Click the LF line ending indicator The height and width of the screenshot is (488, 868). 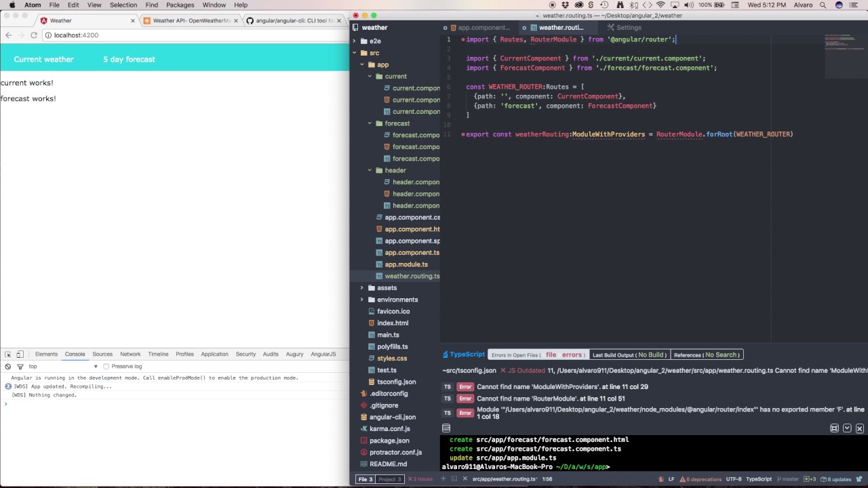point(671,479)
